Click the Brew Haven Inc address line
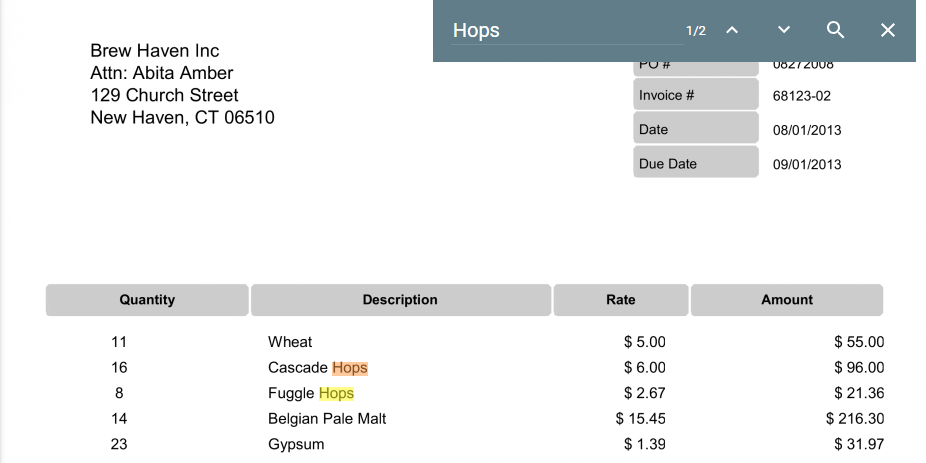Screen dimensions: 926x463 [155, 51]
